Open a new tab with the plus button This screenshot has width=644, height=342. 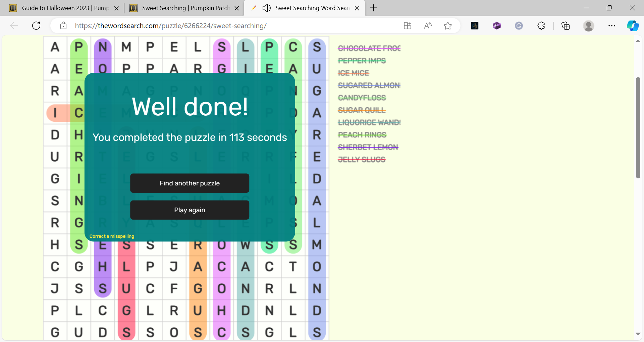click(x=374, y=8)
